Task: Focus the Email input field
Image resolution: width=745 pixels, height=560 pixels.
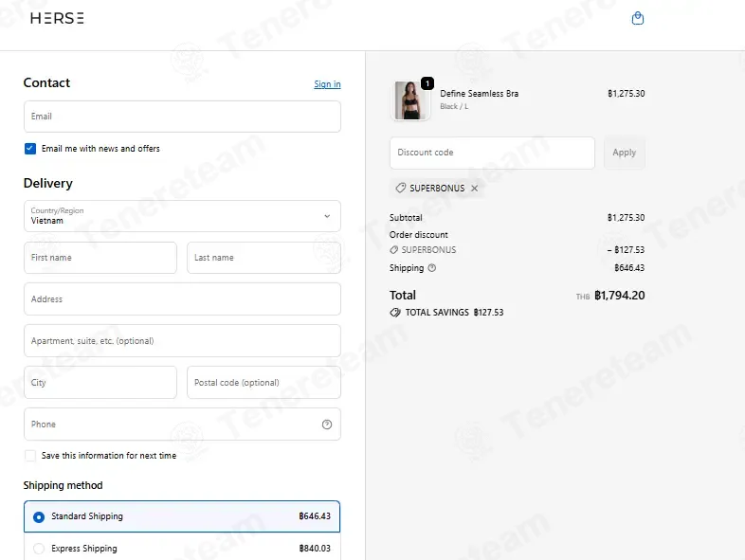Action: point(182,117)
